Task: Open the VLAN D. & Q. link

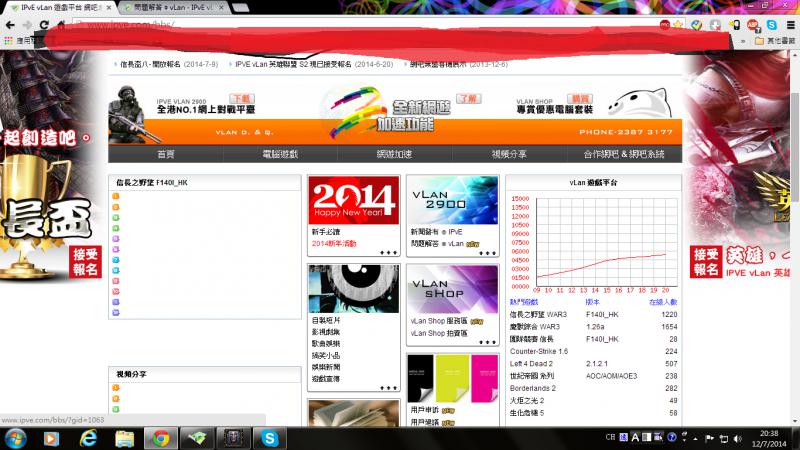Action: point(244,132)
